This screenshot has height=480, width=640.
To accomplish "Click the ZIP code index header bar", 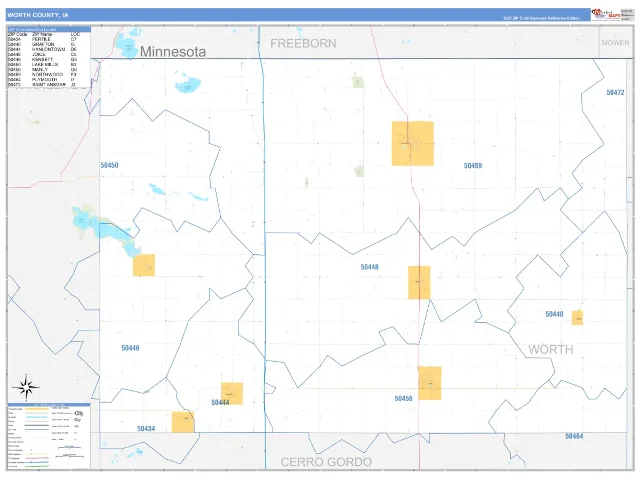I will [x=49, y=29].
